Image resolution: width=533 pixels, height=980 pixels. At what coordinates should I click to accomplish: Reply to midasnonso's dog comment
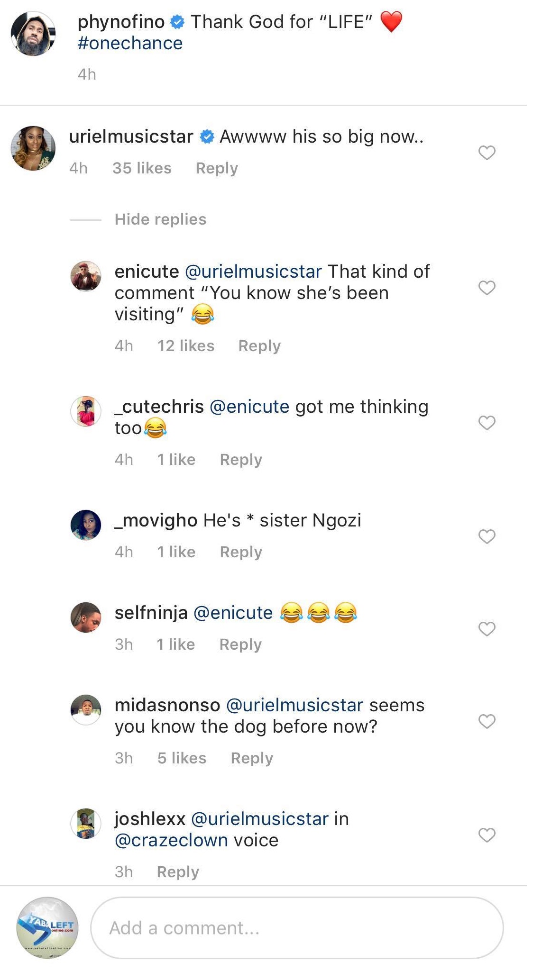[252, 758]
